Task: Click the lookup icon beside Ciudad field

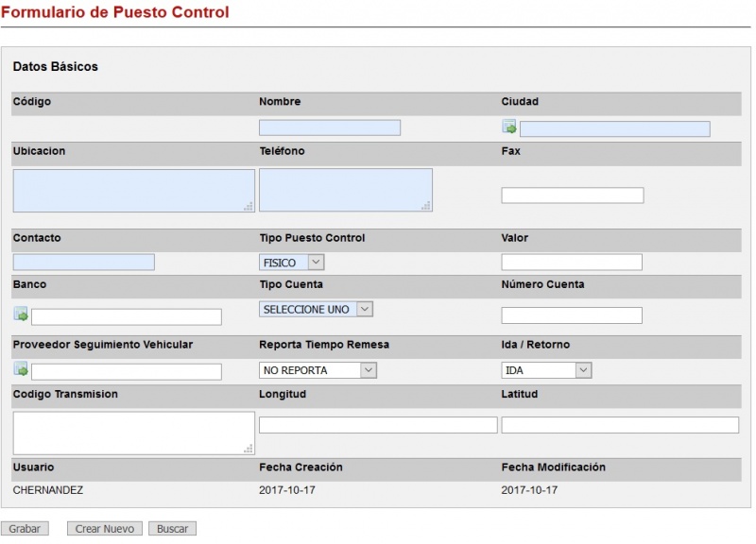Action: [x=509, y=128]
